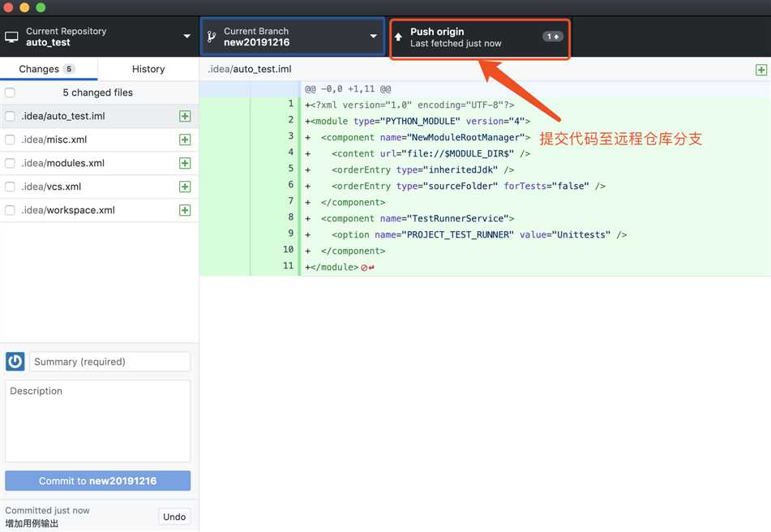Switch to the Changes tab
Image resolution: width=771 pixels, height=532 pixels.
click(x=48, y=69)
